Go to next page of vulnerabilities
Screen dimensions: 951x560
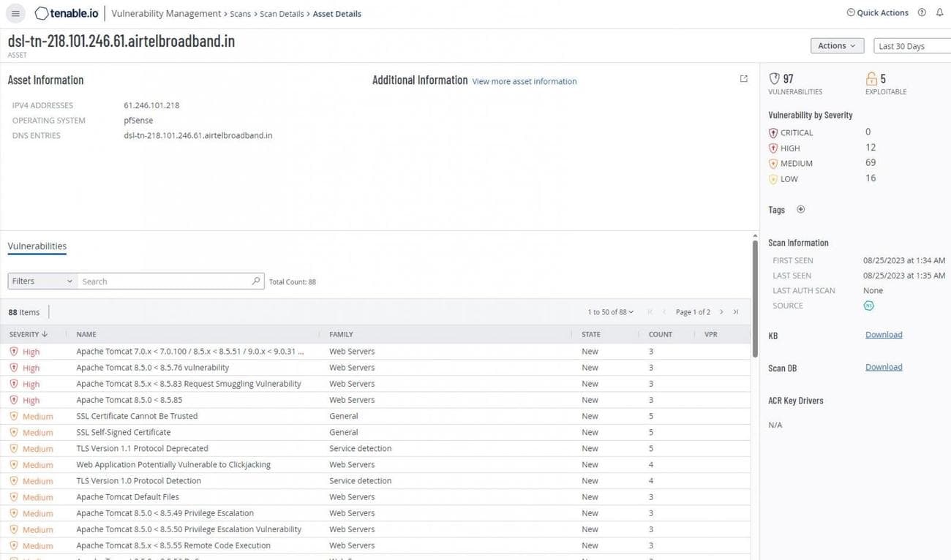coord(721,311)
